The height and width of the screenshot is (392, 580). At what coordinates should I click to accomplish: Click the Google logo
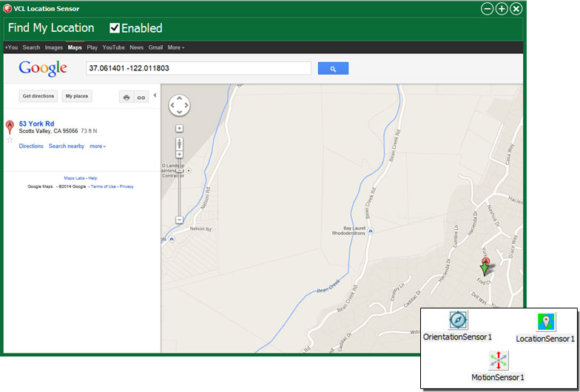(43, 68)
